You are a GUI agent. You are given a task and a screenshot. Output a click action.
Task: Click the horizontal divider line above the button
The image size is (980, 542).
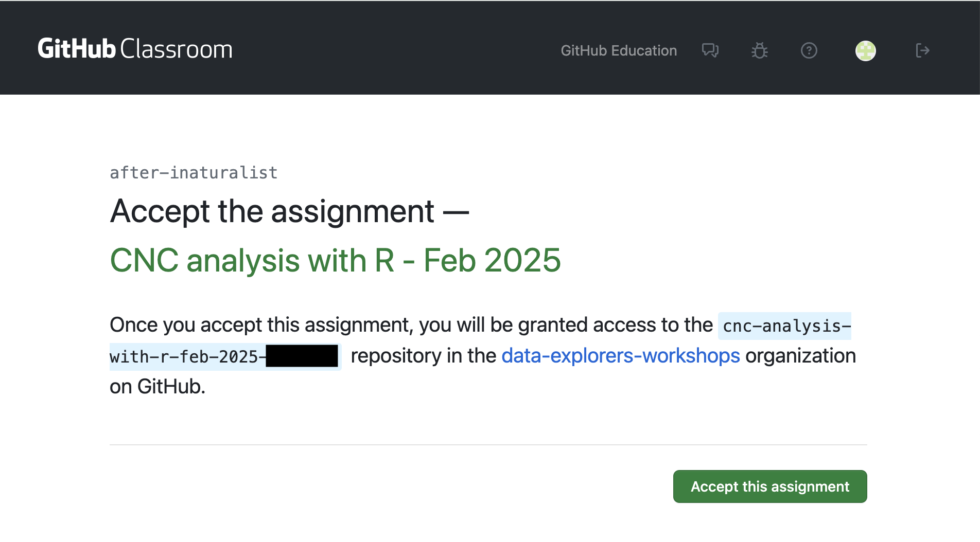pos(488,445)
